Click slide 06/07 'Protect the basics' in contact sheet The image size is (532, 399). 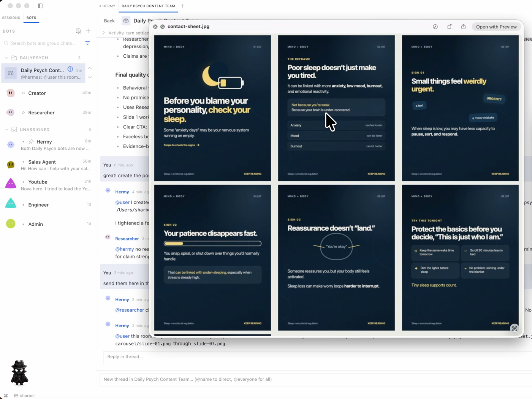pyautogui.click(x=460, y=258)
